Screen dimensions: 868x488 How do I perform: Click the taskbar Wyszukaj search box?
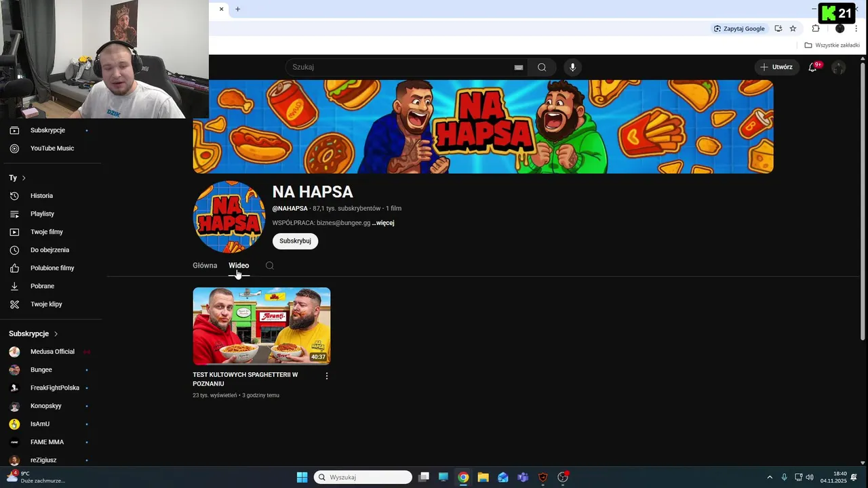point(364,477)
